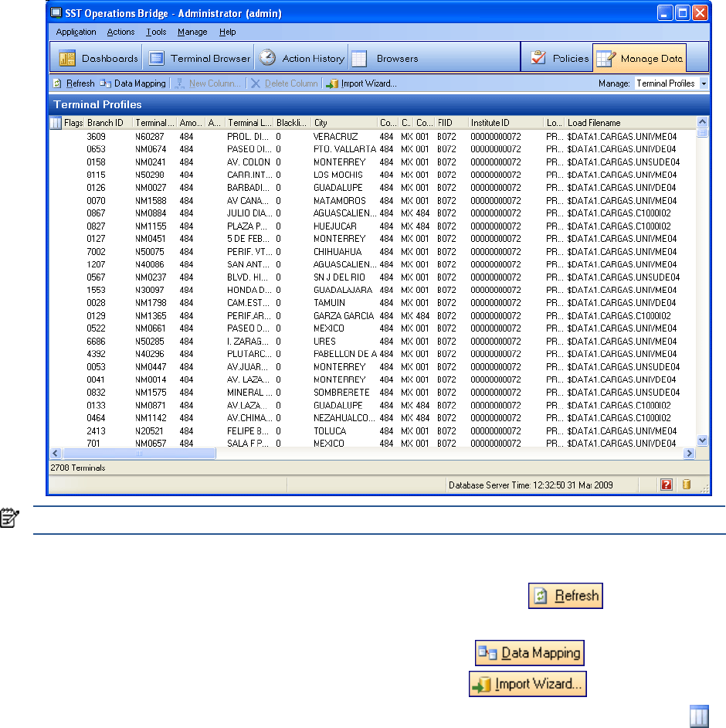Viewport: 726px width, 728px height.
Task: Open the Tools menu
Action: [156, 32]
